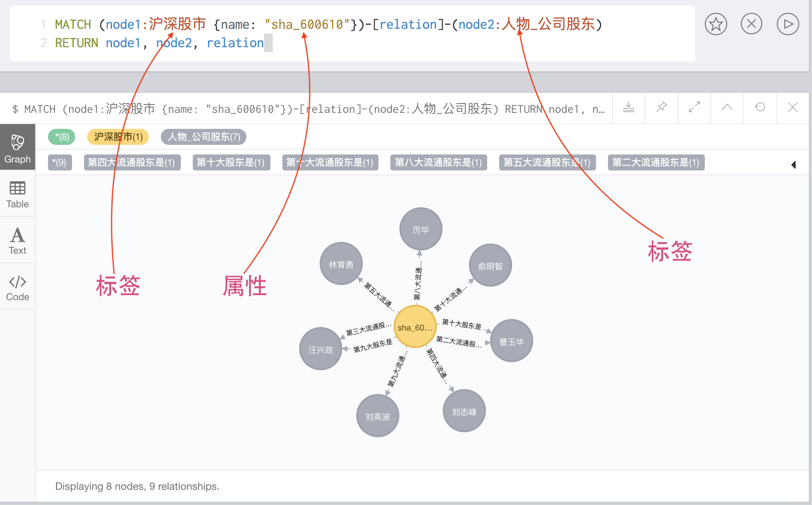Select the *(8) all-nodes label badge
The height and width of the screenshot is (505, 812).
click(x=62, y=137)
